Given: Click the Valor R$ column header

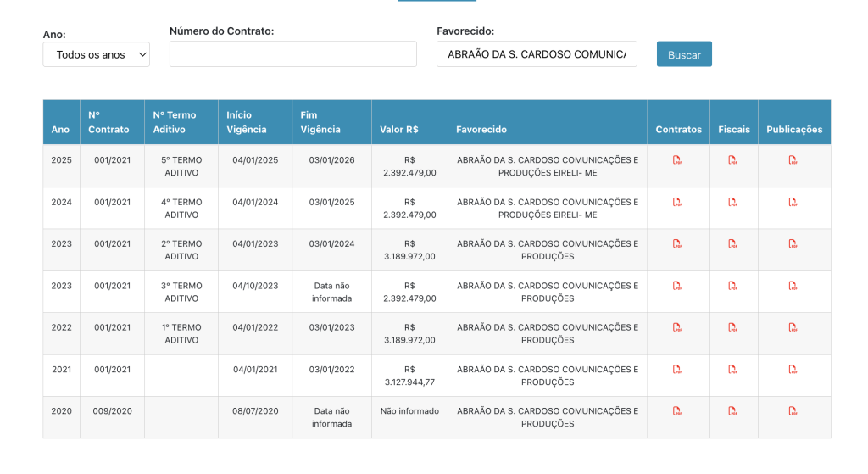Looking at the screenshot, I should tap(399, 130).
